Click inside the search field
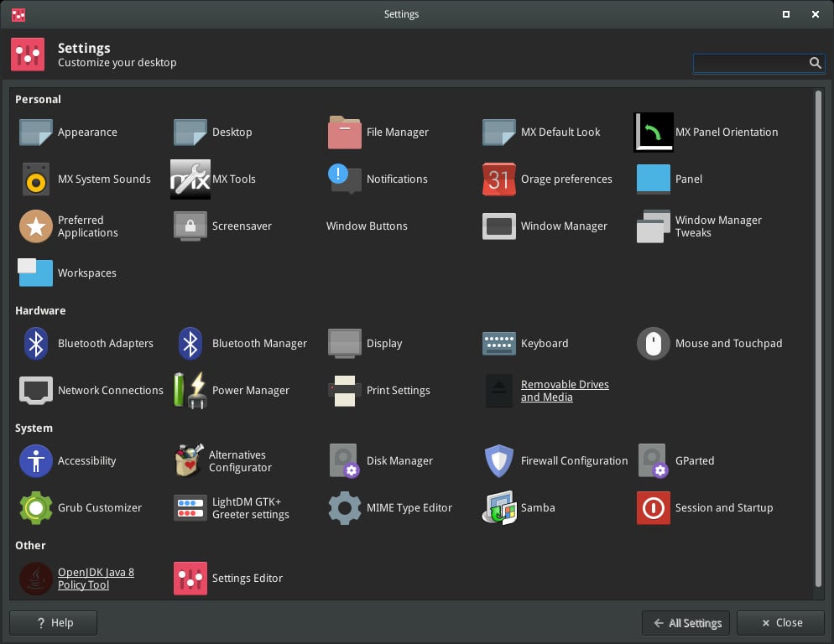The image size is (834, 644). tap(751, 63)
